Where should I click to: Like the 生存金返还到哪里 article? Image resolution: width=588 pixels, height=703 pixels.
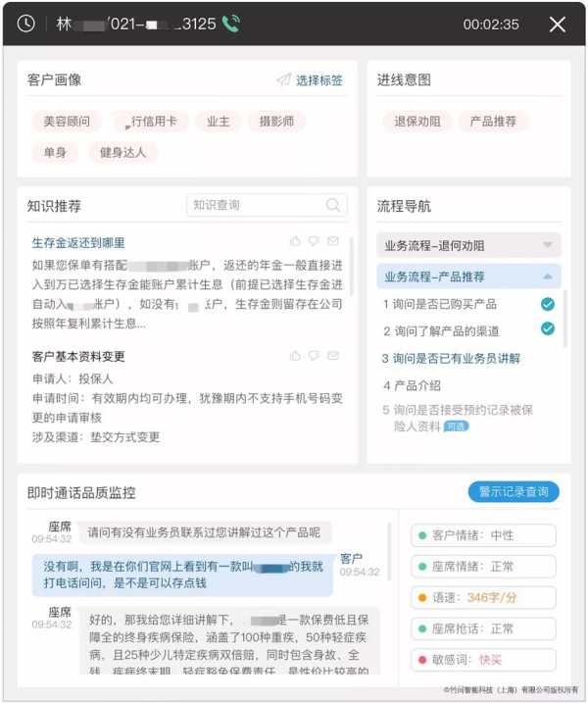(x=295, y=241)
